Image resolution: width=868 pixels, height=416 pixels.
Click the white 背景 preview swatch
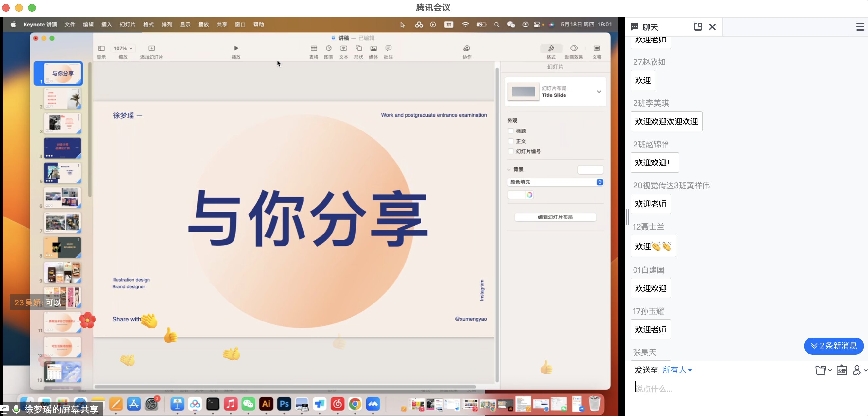(590, 170)
